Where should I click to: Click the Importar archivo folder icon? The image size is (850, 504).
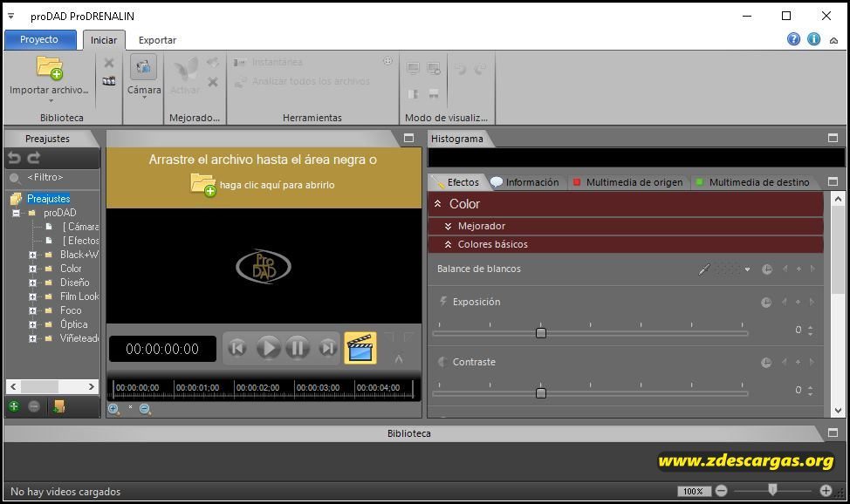point(50,68)
